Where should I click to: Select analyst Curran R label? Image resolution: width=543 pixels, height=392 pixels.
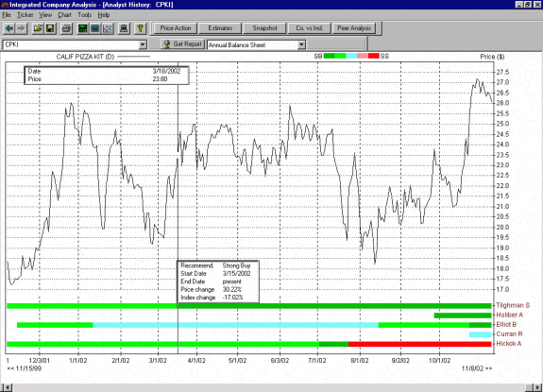(509, 334)
